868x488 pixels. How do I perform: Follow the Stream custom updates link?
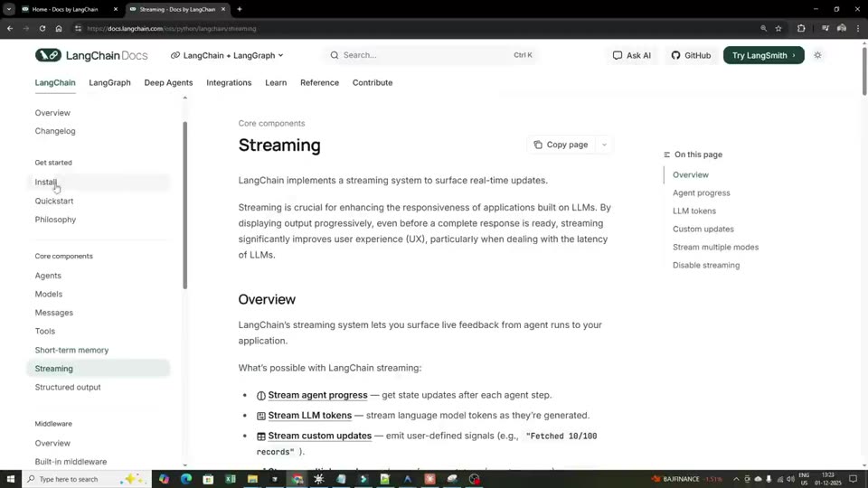[x=320, y=436]
